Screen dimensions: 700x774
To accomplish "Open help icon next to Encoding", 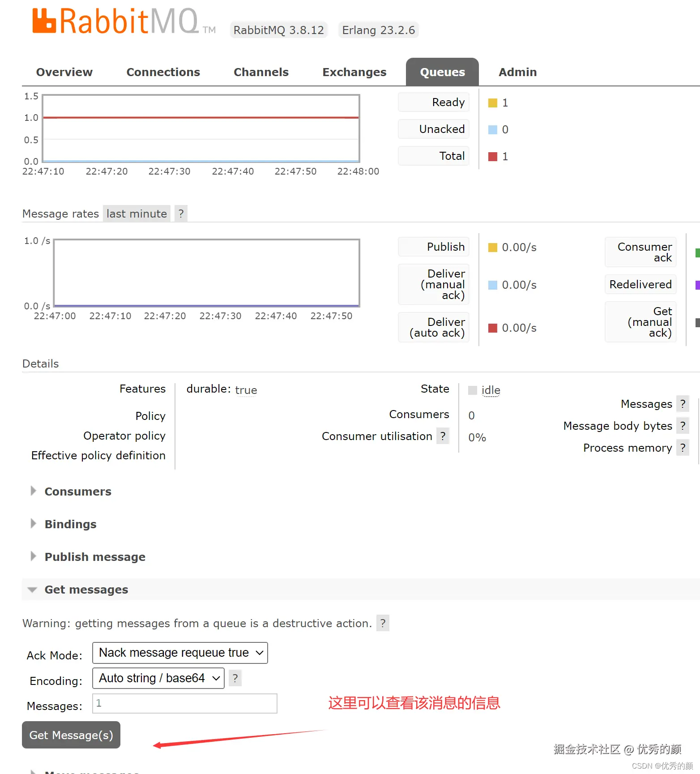I will [x=235, y=678].
